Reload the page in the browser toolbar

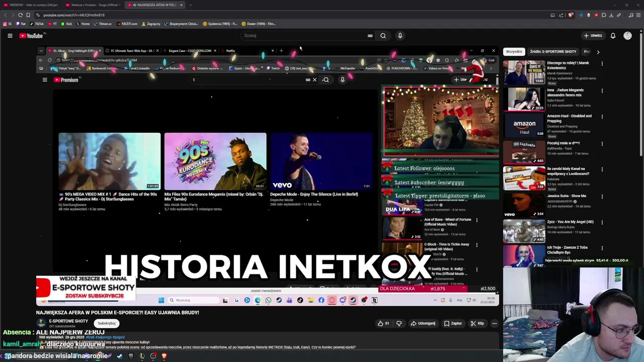(x=20, y=15)
